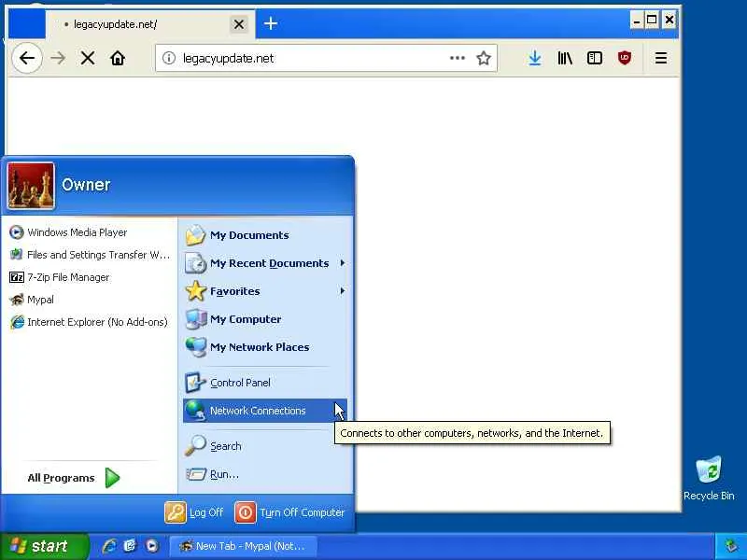The width and height of the screenshot is (747, 560).
Task: Open the library bookshelf icon
Action: click(x=565, y=58)
